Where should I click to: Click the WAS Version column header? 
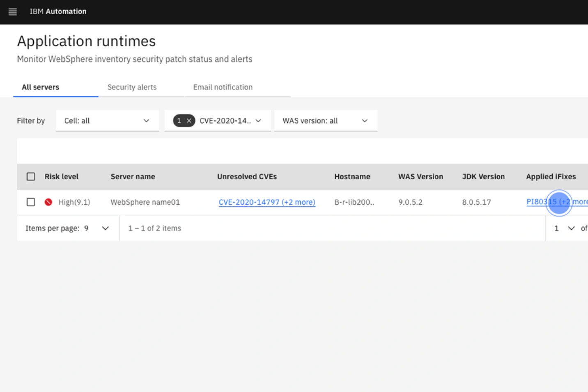click(x=420, y=176)
